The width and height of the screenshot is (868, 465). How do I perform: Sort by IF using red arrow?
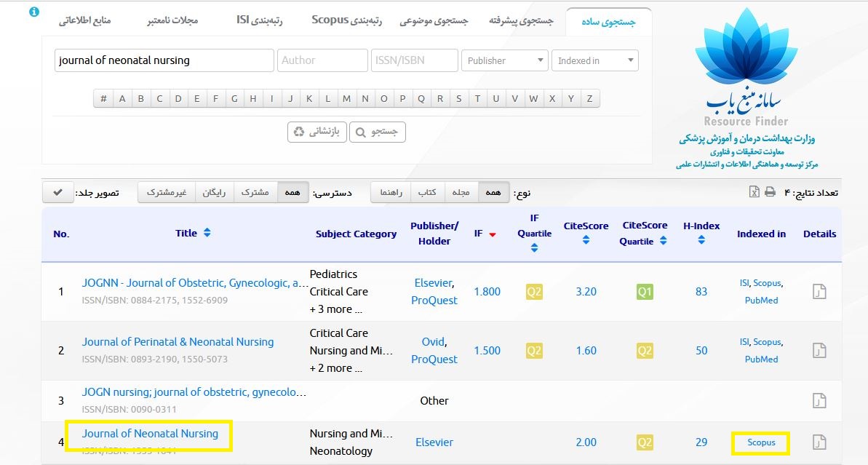493,234
